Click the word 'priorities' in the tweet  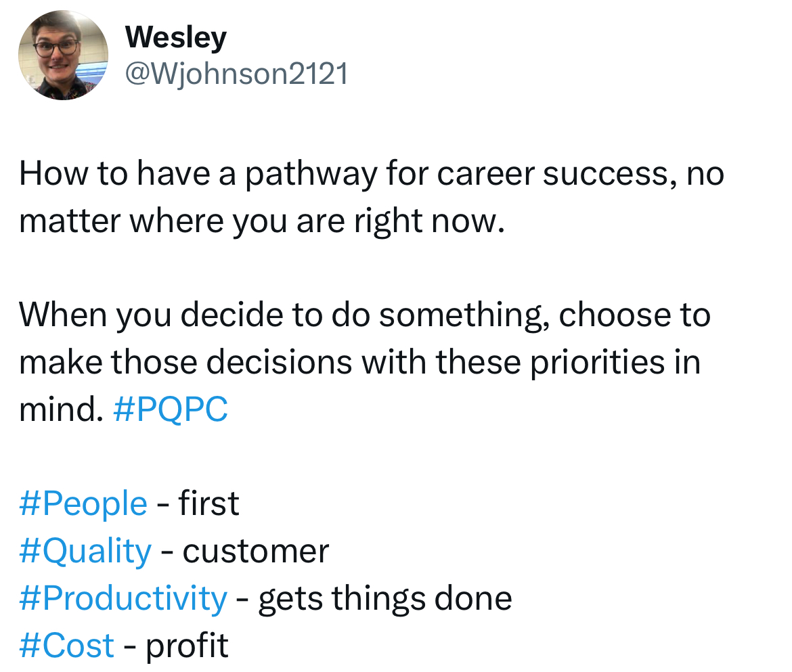tap(598, 363)
